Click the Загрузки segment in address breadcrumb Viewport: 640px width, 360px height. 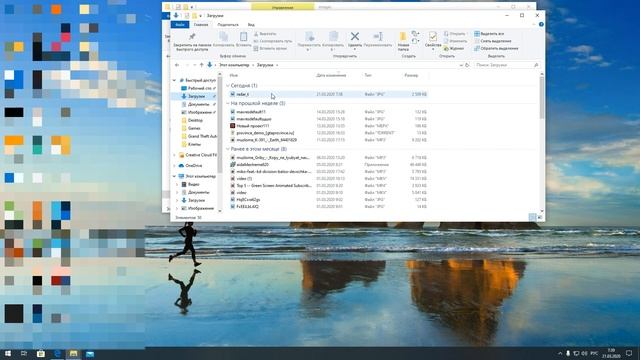pos(265,65)
